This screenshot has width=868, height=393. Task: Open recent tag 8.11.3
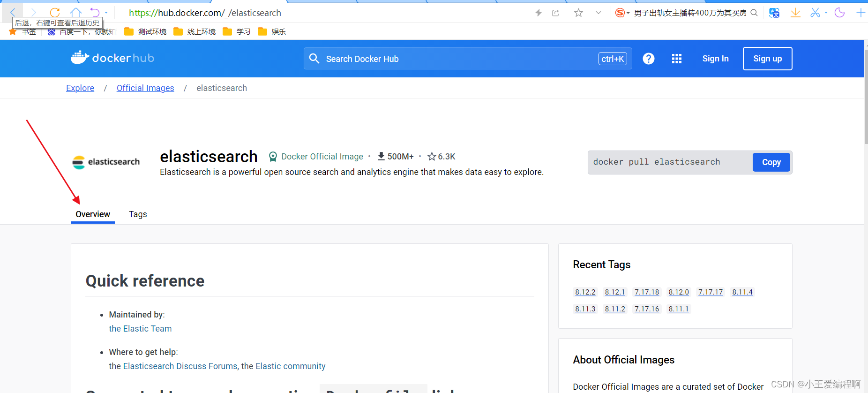coord(585,309)
